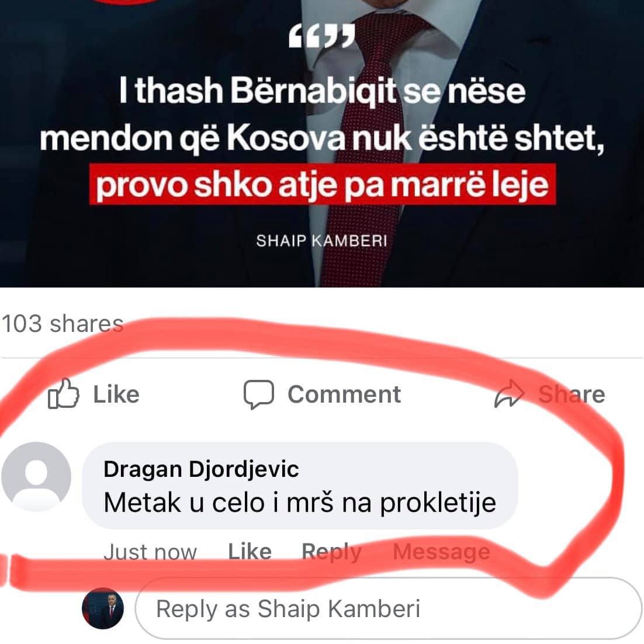Tap the 'Just now' comment timestamp
Viewport: 644px width, 644px height.
coord(150,552)
